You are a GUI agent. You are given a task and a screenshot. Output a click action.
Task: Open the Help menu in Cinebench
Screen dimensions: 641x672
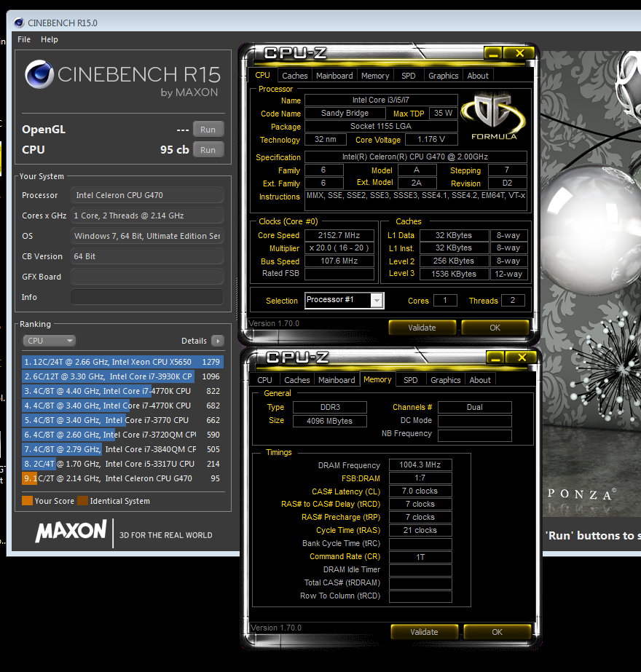pyautogui.click(x=50, y=39)
